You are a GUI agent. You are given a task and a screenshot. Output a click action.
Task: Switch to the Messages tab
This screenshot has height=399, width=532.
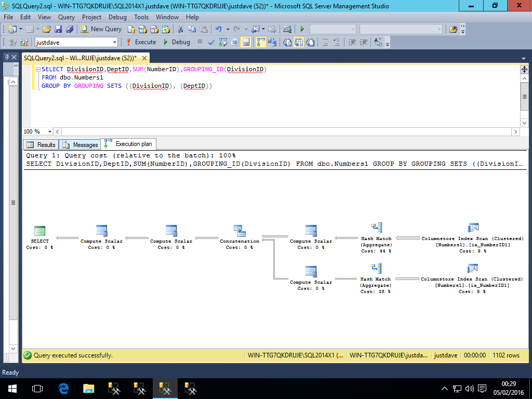[x=80, y=144]
